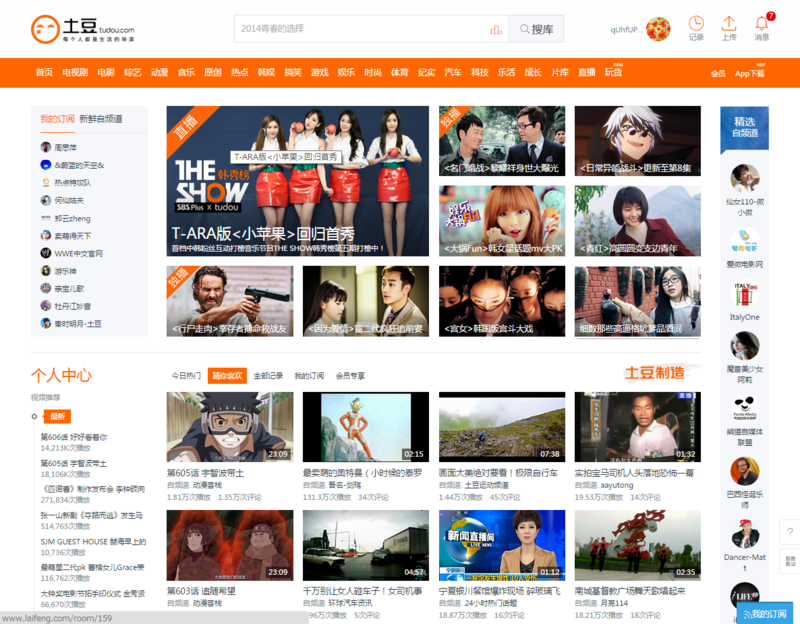Open the 秦时明月-土豆 channel avatar

(x=45, y=323)
